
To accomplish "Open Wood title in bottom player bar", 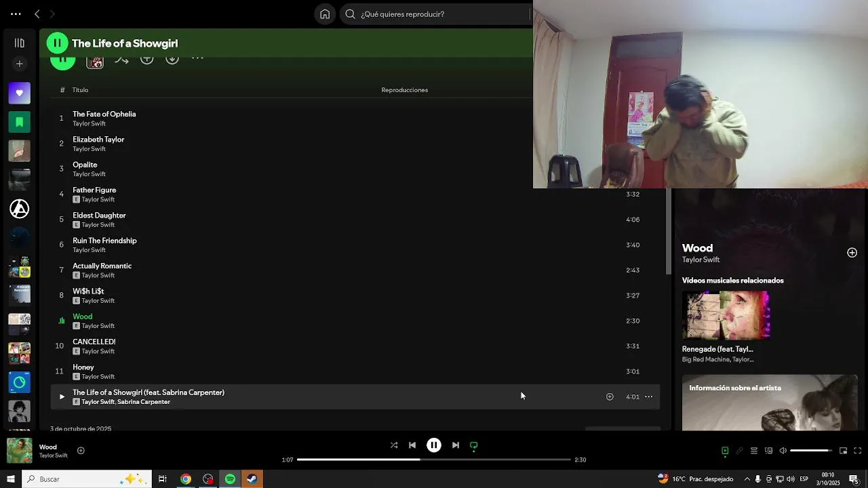I will point(47,447).
